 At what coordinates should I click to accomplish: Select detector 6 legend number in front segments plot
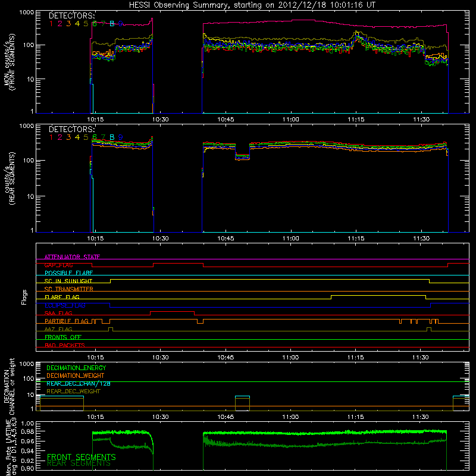coord(95,24)
